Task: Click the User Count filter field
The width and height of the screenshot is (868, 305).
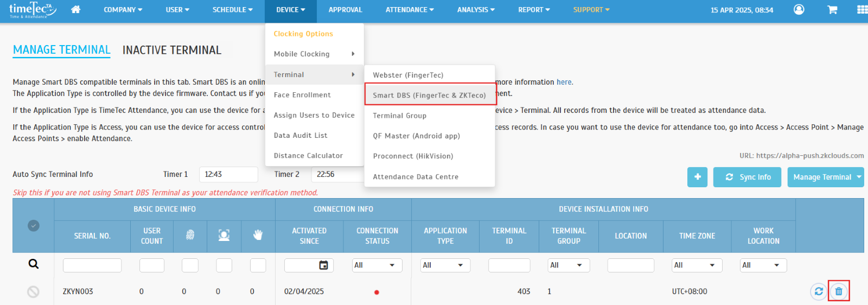Action: [152, 265]
